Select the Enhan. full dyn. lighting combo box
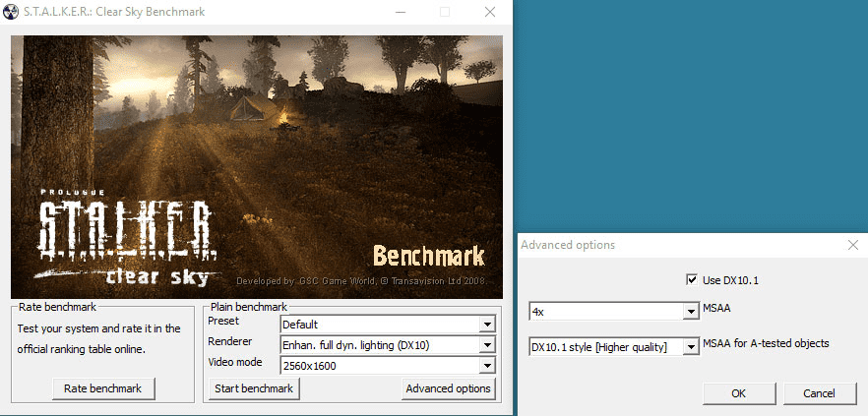Screen dimensions: 868x416 click(388, 346)
